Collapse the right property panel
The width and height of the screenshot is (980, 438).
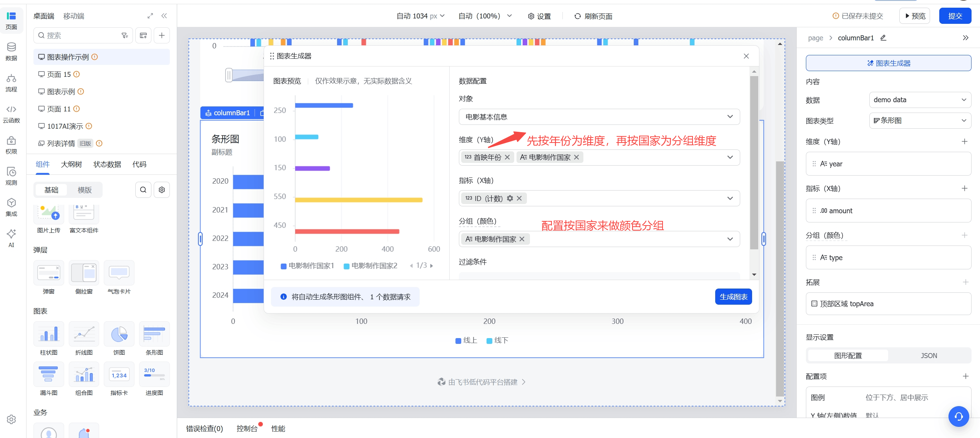point(965,38)
